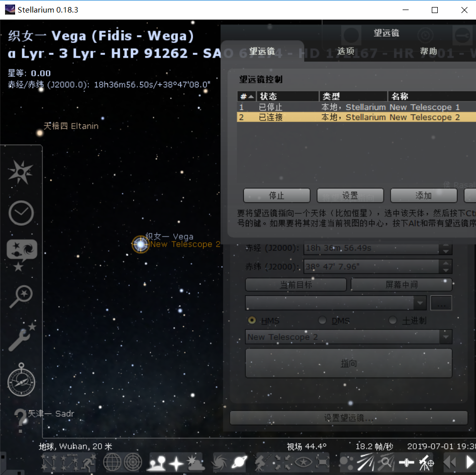Open the location window from sidebar
476x475 pixels.
tap(20, 172)
